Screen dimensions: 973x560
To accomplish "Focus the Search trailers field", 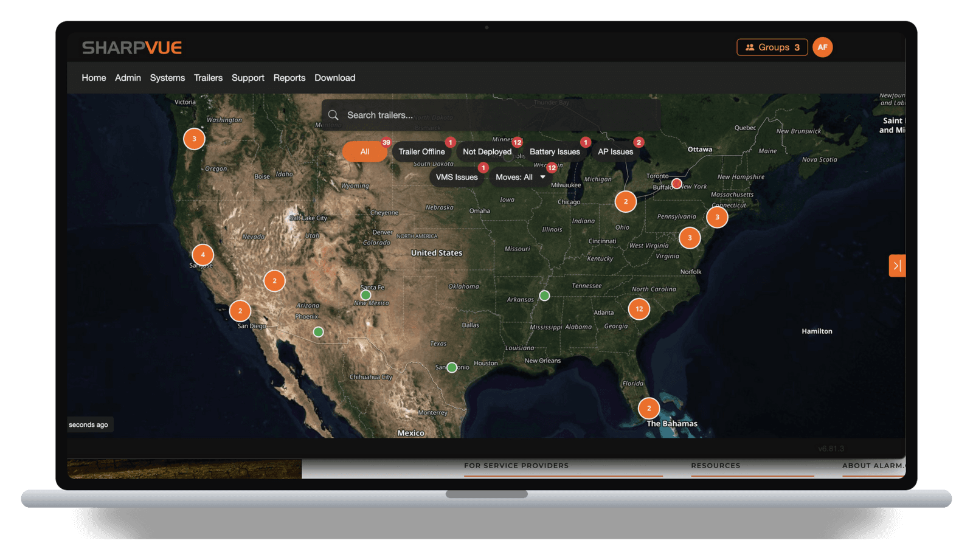I will (x=491, y=115).
